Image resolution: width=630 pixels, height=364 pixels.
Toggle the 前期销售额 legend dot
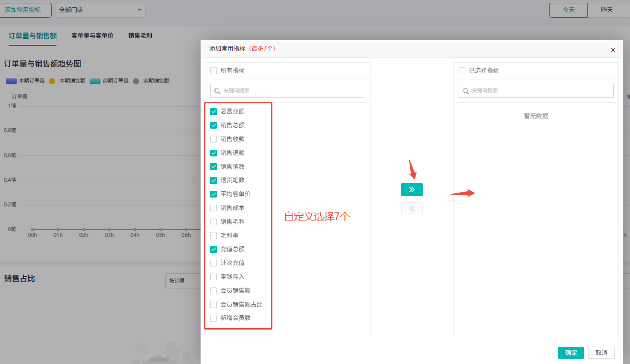(136, 81)
